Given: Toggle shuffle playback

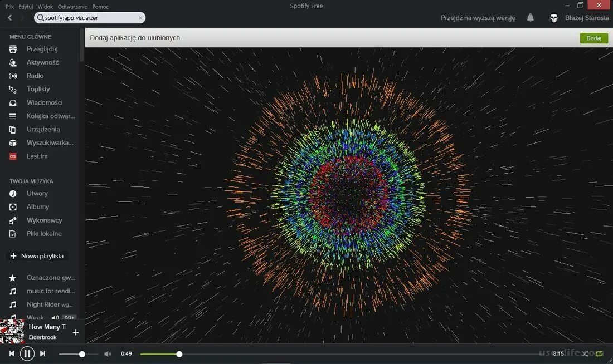Looking at the screenshot, I should [585, 354].
